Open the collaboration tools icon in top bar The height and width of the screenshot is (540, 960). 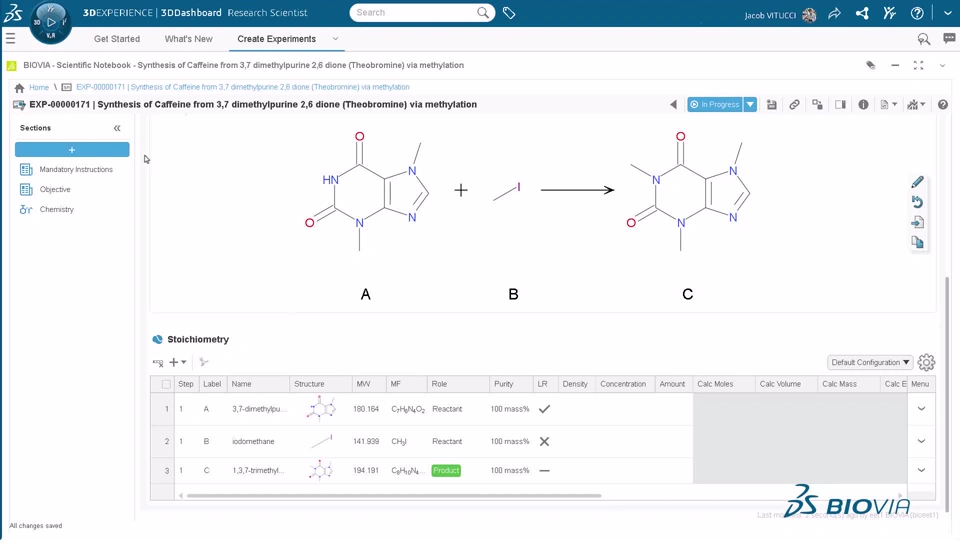tap(890, 13)
